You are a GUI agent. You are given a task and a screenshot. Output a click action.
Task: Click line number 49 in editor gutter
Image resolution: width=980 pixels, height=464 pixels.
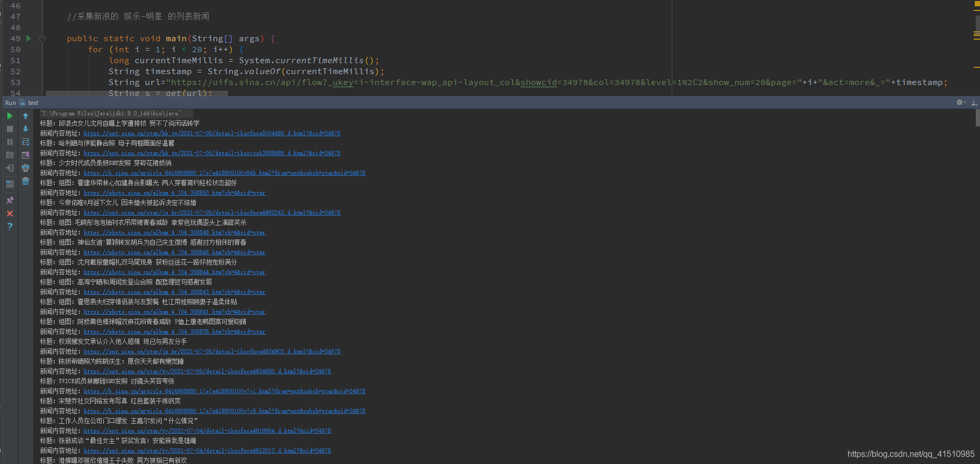click(x=16, y=39)
